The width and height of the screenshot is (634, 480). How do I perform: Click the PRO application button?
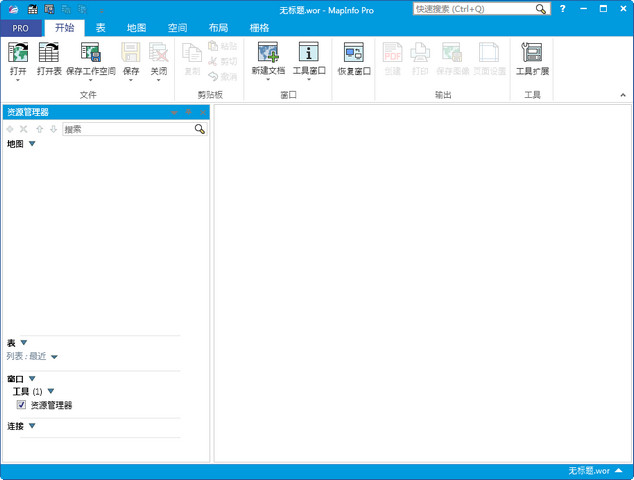pos(20,28)
